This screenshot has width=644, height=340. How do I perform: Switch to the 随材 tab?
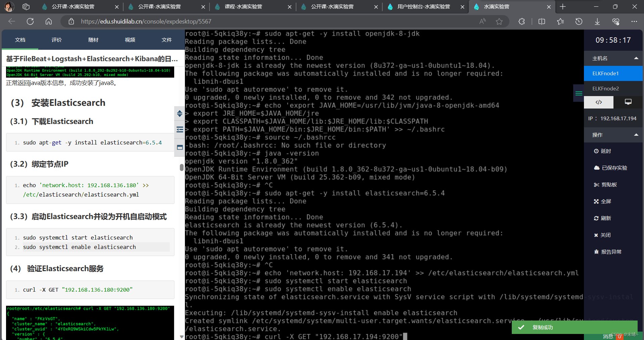(93, 40)
